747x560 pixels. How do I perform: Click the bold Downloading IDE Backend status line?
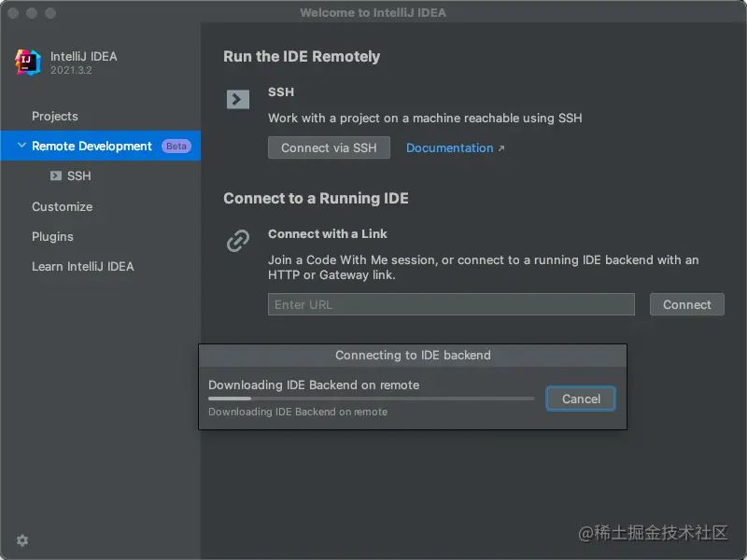pyautogui.click(x=314, y=385)
